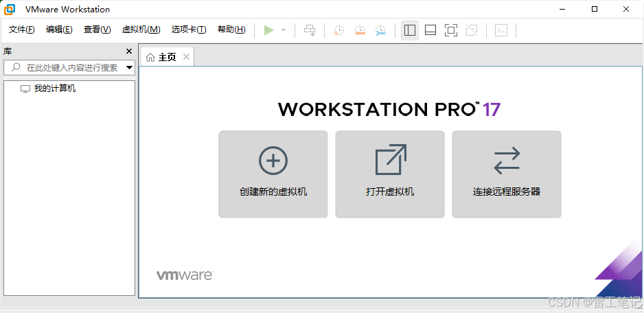Open the power options dropdown arrow

pos(284,30)
